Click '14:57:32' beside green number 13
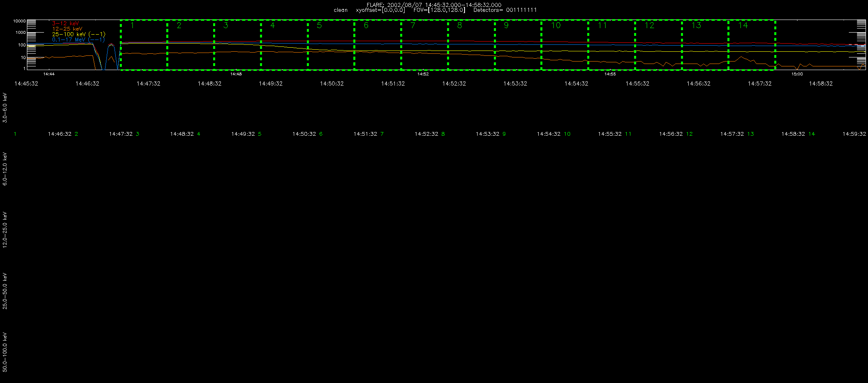The height and width of the screenshot is (383, 868). point(732,134)
